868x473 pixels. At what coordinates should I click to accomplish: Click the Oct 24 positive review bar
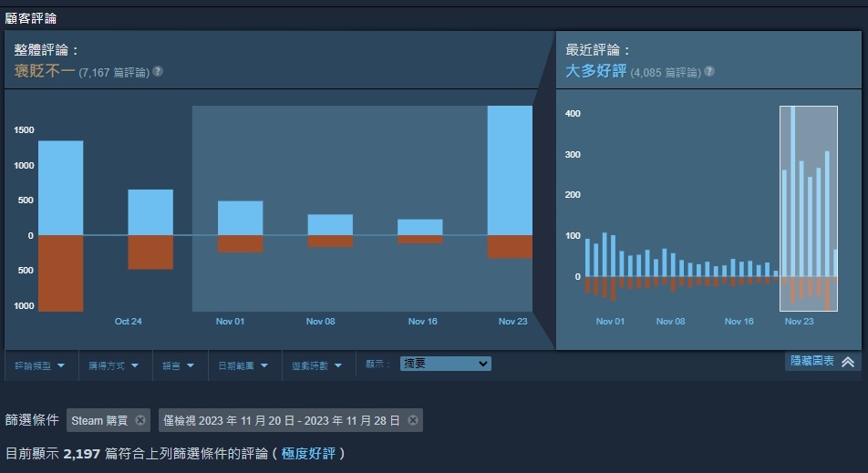[x=150, y=212]
